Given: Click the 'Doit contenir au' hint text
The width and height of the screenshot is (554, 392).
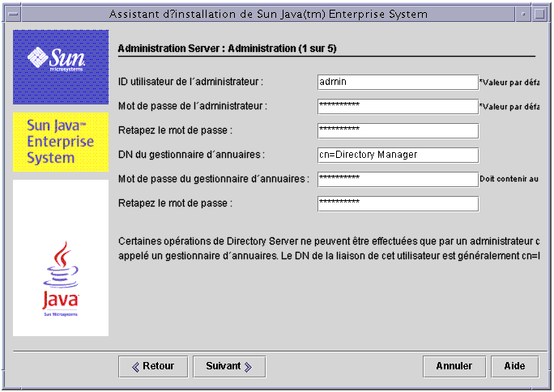Looking at the screenshot, I should tap(509, 179).
